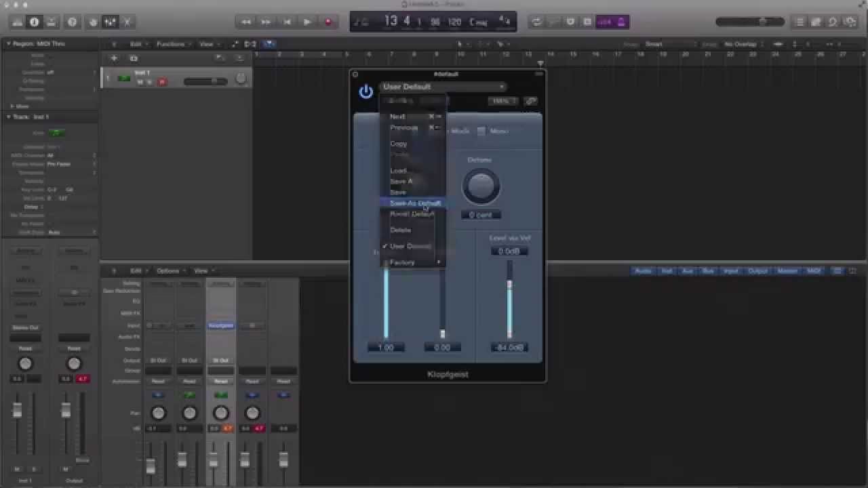Select Recall Default from preset menu
Viewport: 868px width, 488px height.
point(413,214)
